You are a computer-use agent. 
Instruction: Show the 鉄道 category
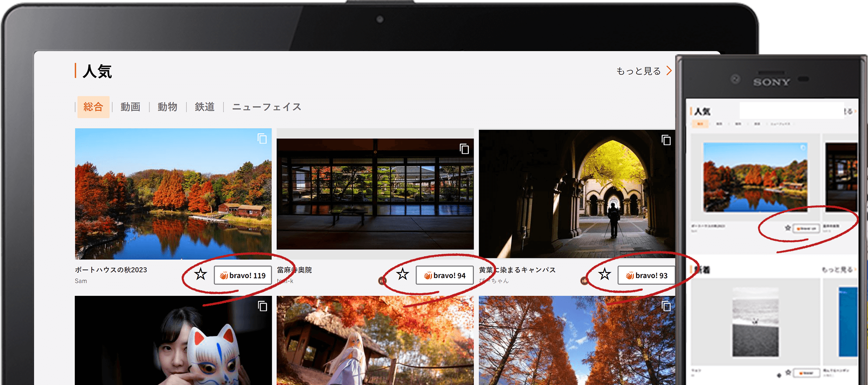pos(205,107)
